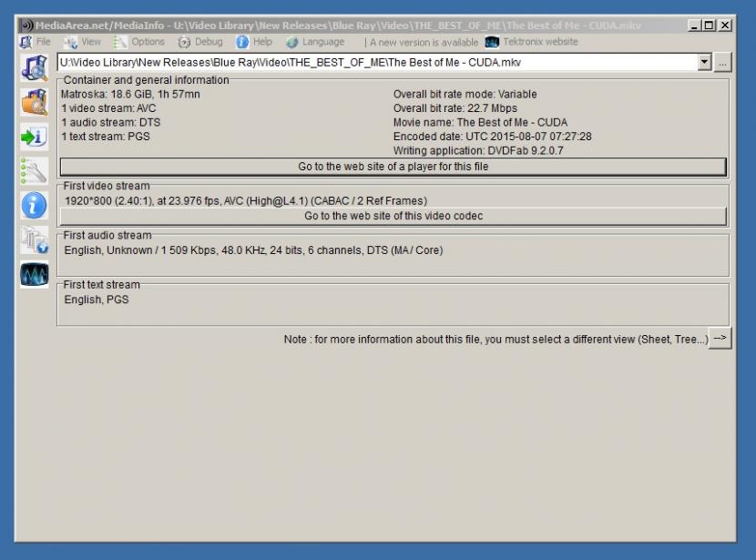Click into the file path field
756x560 pixels.
coord(377,62)
